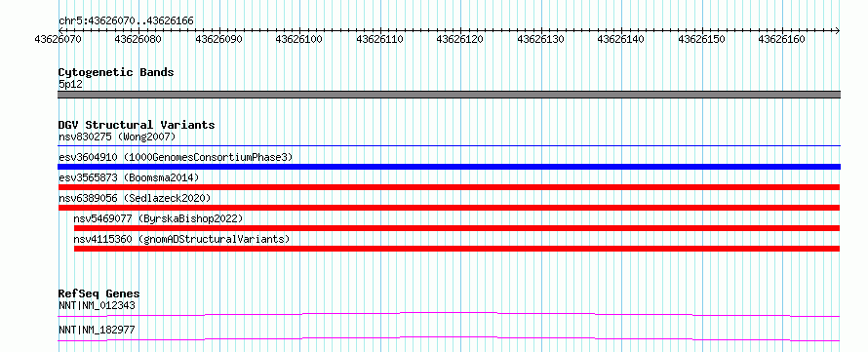The height and width of the screenshot is (352, 868).
Task: Click ruler position 43626070
Action: (x=58, y=39)
